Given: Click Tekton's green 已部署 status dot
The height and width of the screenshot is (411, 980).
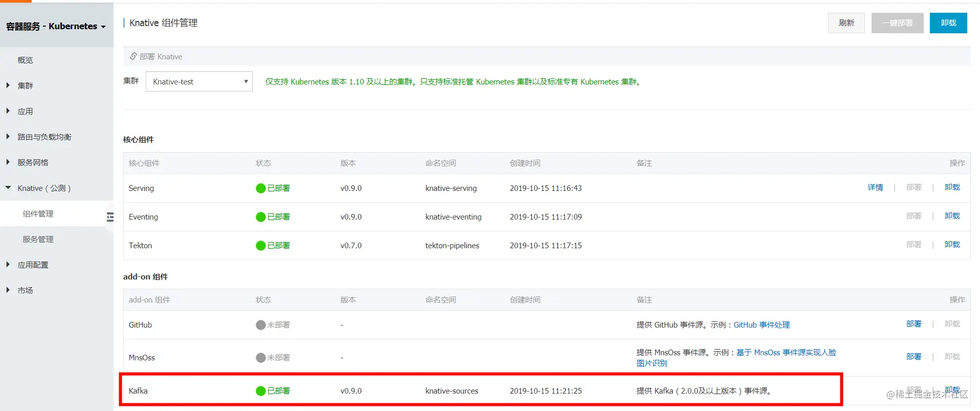Looking at the screenshot, I should click(261, 246).
